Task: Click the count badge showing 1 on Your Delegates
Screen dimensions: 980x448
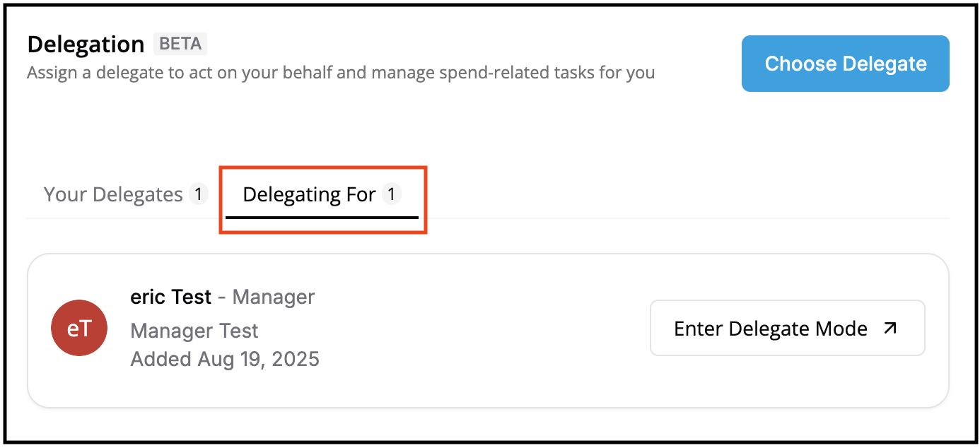Action: pyautogui.click(x=199, y=194)
